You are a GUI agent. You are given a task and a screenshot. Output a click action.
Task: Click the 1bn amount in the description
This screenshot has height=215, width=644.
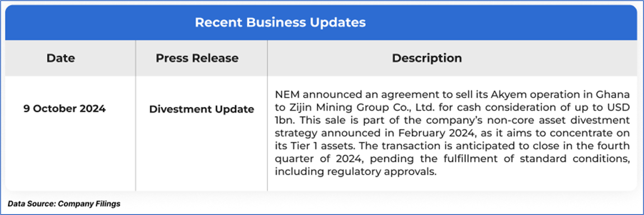[x=283, y=120]
